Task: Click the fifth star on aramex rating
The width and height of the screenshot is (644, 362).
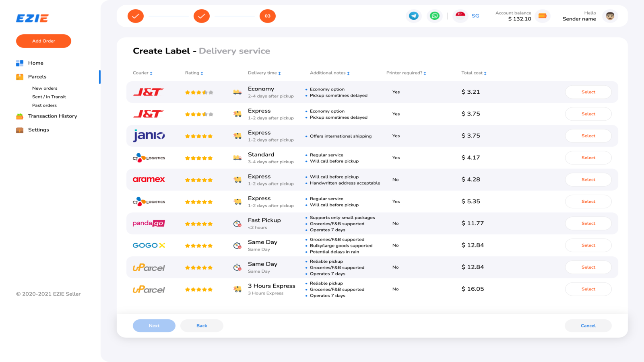Action: tap(211, 180)
